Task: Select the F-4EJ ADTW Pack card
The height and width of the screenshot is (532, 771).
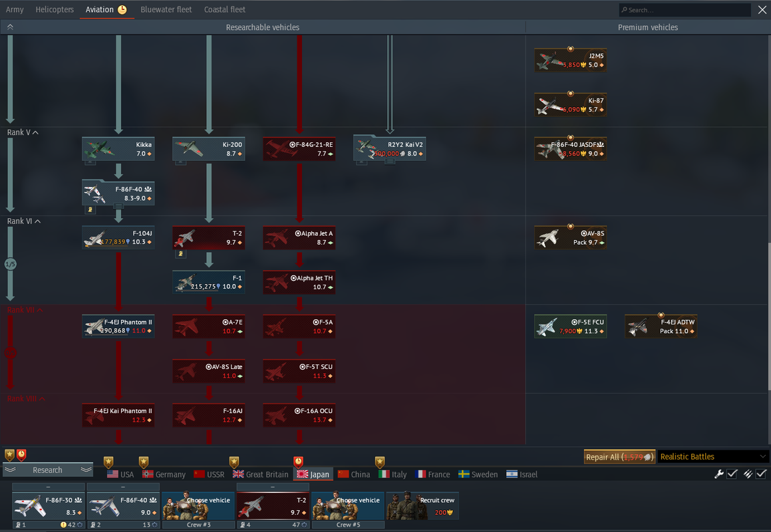Action: coord(661,327)
